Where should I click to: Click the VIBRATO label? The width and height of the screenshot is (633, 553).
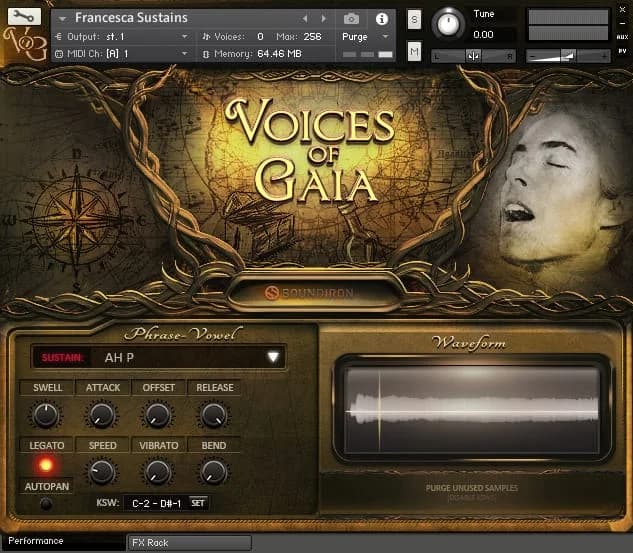coord(159,445)
